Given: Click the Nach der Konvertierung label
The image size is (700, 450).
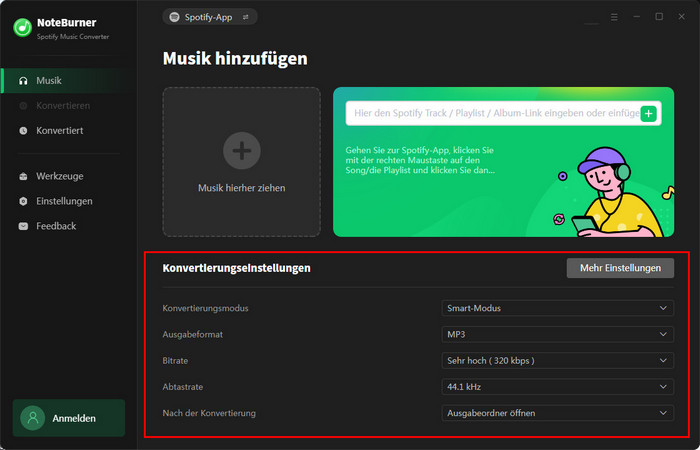Looking at the screenshot, I should [x=209, y=413].
